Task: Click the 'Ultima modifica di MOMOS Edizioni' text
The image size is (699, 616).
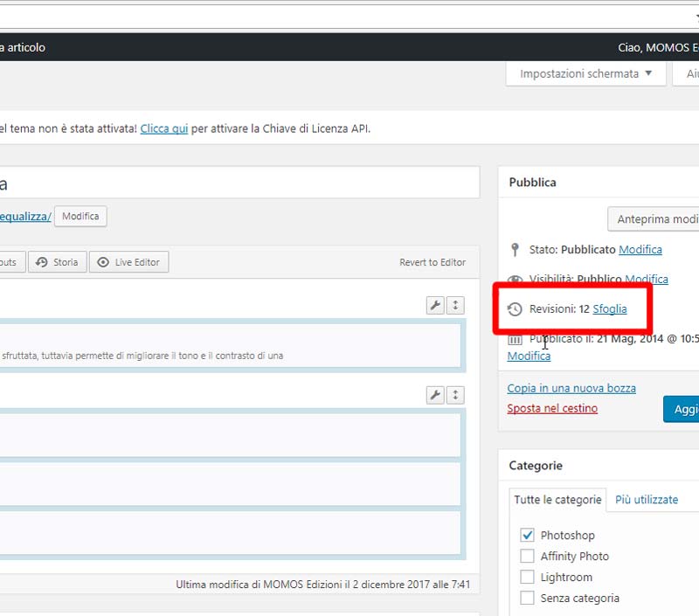Action: point(322,585)
